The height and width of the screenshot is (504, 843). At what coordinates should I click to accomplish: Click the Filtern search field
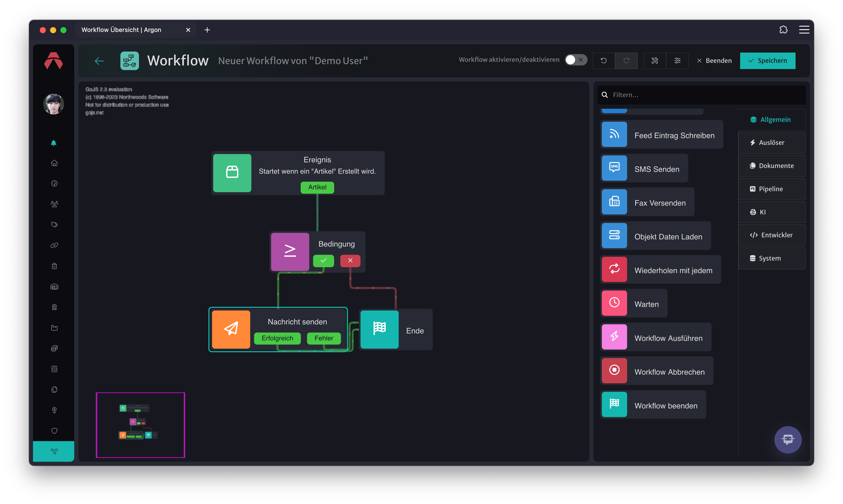701,95
